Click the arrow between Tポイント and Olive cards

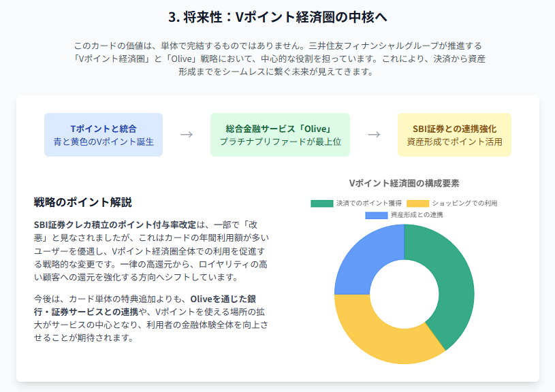(x=187, y=135)
